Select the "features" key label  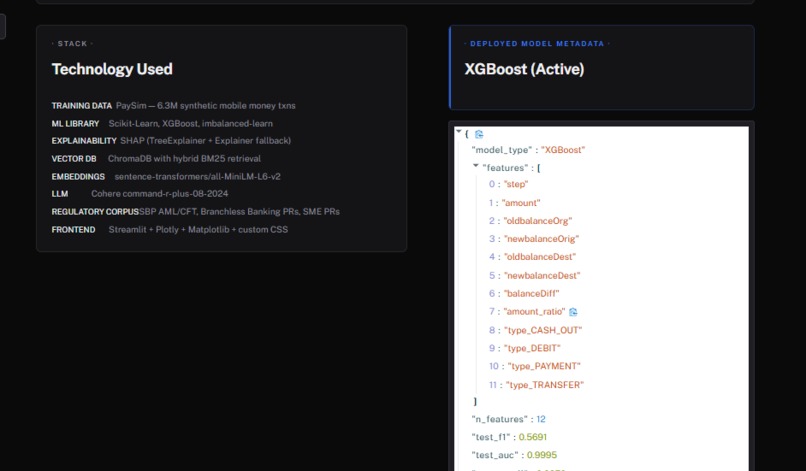505,168
